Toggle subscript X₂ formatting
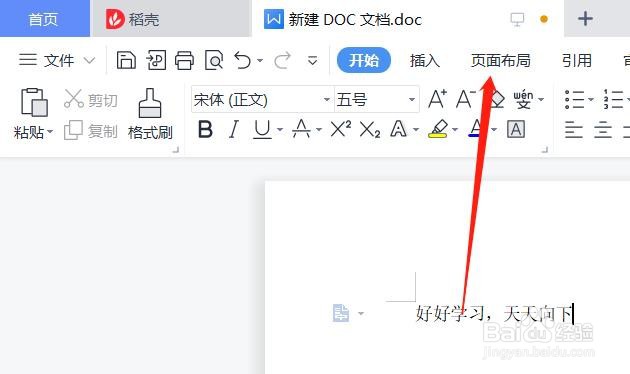This screenshot has width=630, height=374. tap(370, 130)
